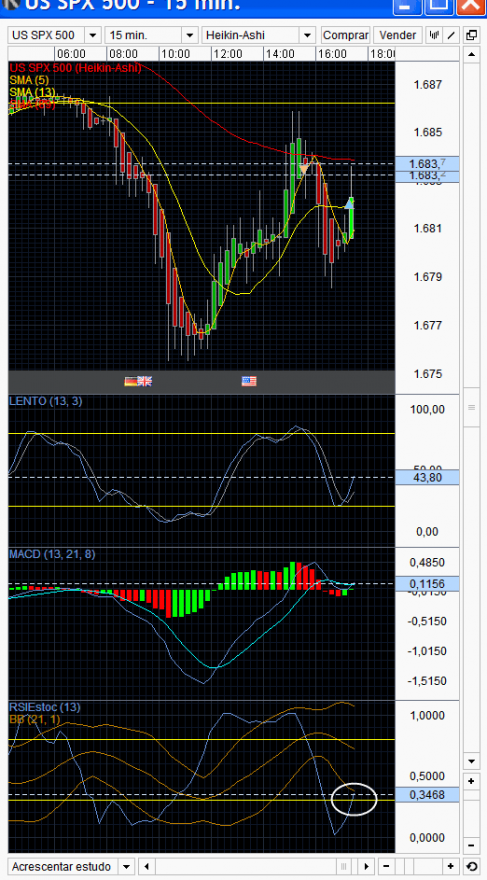Grab the pane resize handle
The height and width of the screenshot is (880, 487).
(x=471, y=407)
